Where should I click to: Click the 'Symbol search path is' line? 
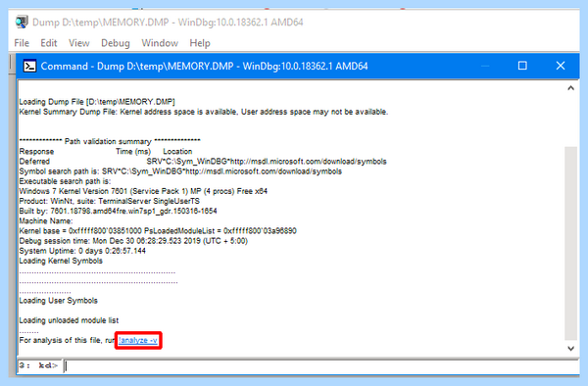click(x=180, y=171)
